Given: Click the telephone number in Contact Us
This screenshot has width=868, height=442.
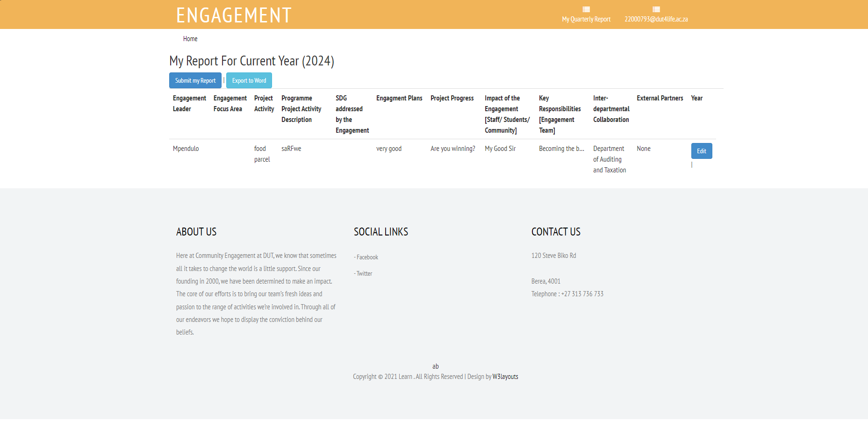Looking at the screenshot, I should [x=582, y=294].
